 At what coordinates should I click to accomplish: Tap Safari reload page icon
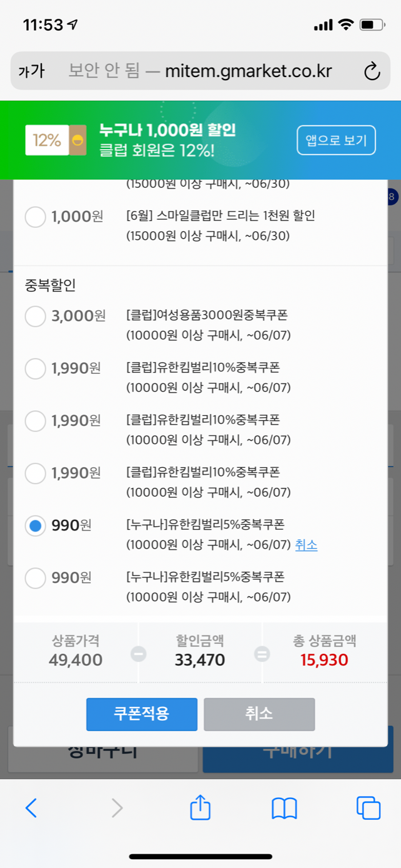pos(372,71)
